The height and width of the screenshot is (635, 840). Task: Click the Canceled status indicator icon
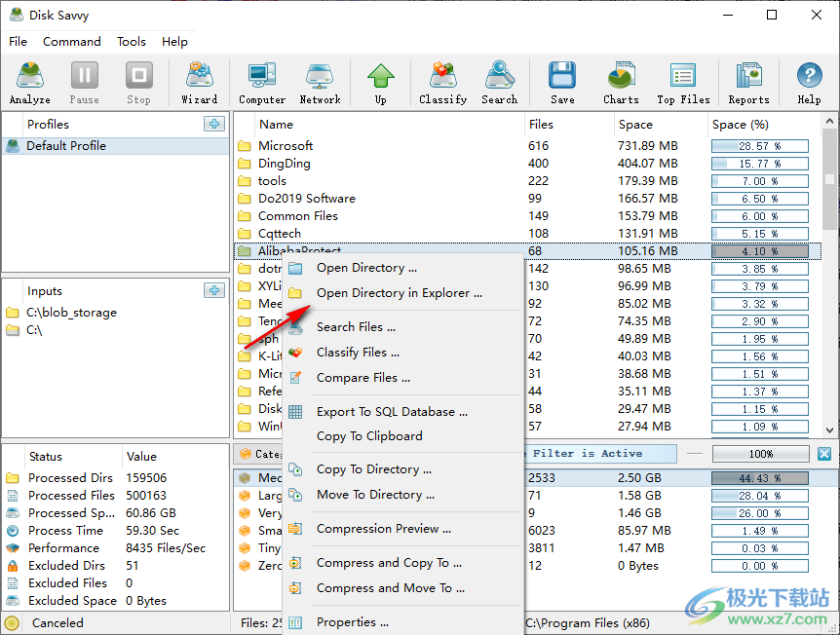12,622
